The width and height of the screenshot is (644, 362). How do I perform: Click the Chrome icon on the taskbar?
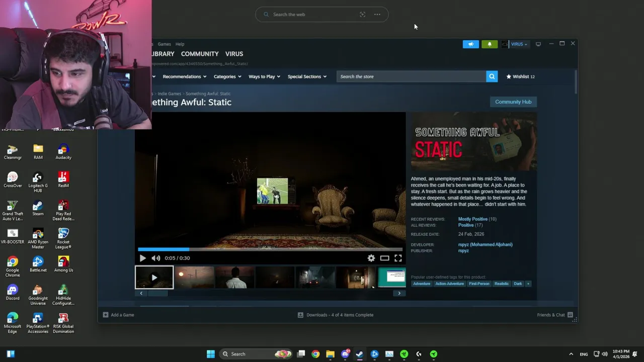coord(315,354)
